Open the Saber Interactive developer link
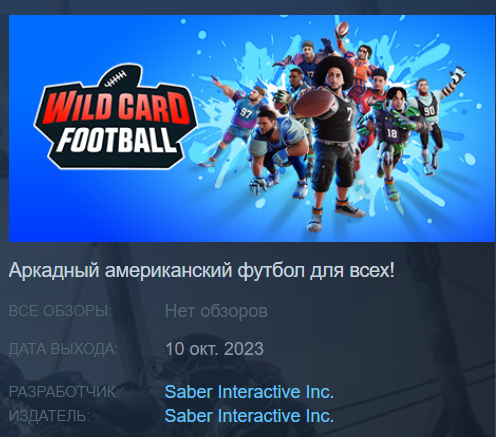This screenshot has height=437, width=496. 249,392
